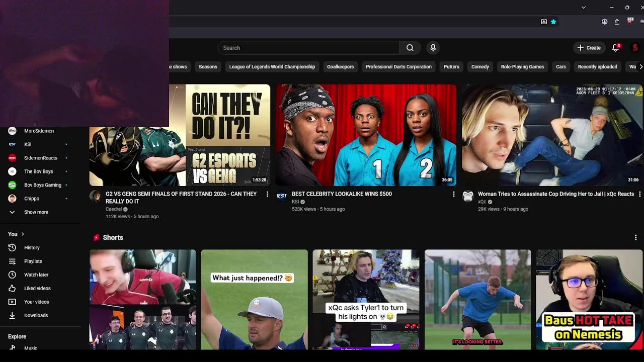Play the G2 Esports vs GenG thumbnail
Image resolution: width=644 pixels, height=362 pixels.
(180, 135)
